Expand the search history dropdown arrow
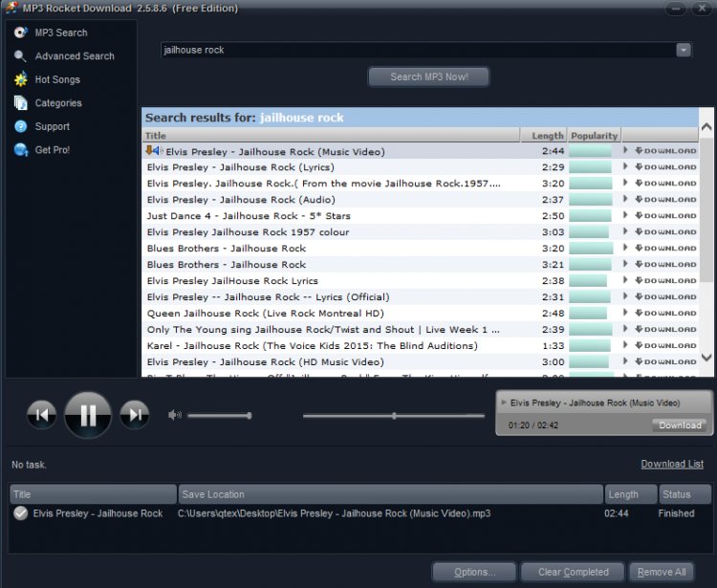 tap(684, 50)
